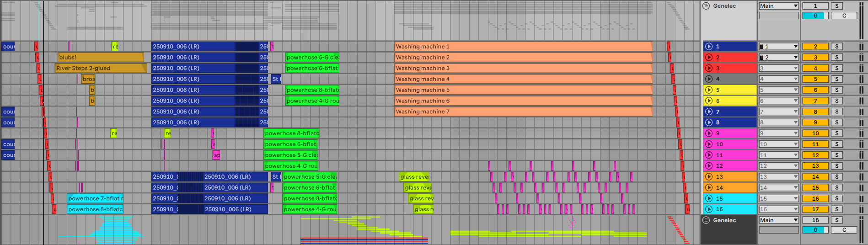Click the circular play icon on cyan track 16

[x=709, y=209]
